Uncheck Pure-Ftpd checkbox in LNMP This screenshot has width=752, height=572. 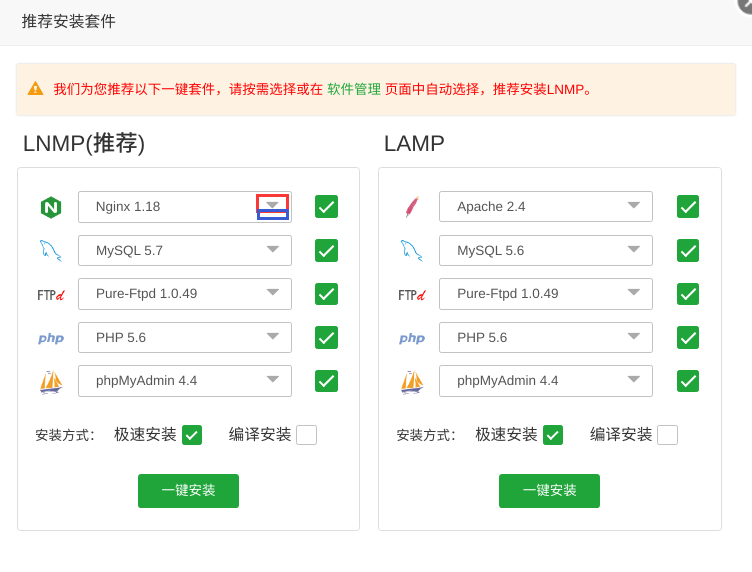point(326,294)
